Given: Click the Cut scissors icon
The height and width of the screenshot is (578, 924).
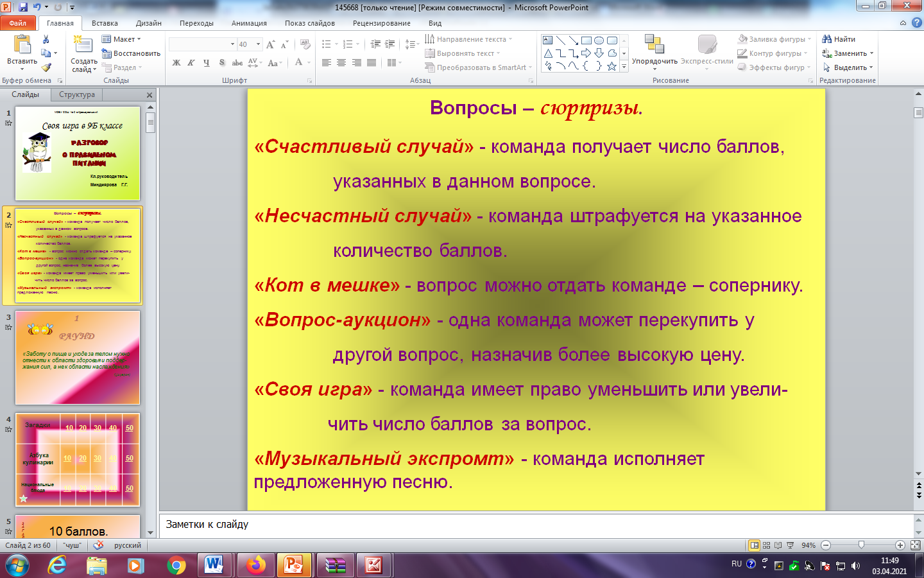Looking at the screenshot, I should point(46,40).
